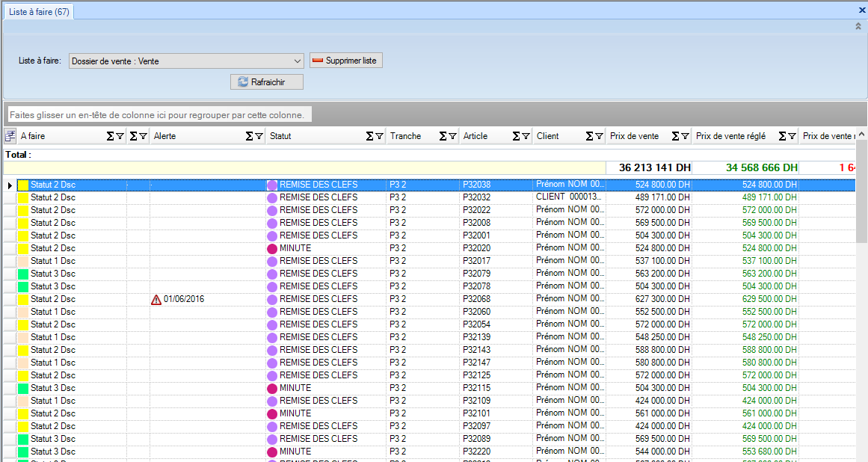Click the filter icon in Statut column
Viewport: 868px width, 462px height.
tap(379, 136)
